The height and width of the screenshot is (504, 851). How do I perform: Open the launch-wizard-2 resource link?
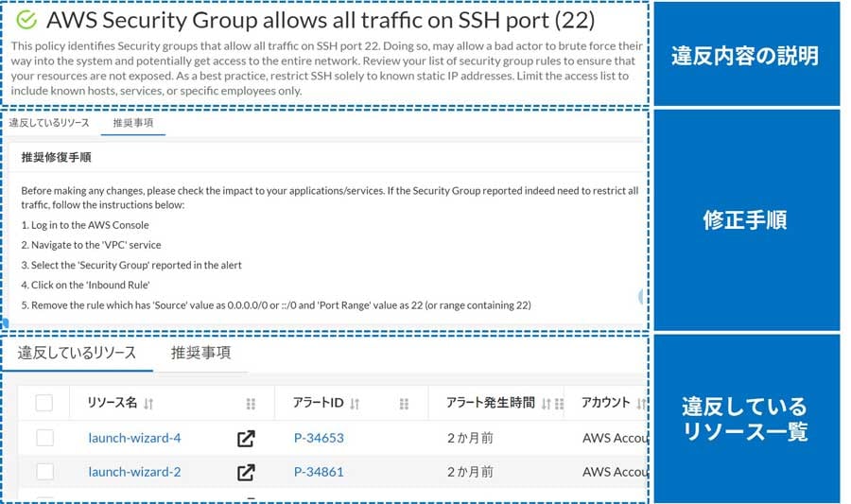coord(134,472)
